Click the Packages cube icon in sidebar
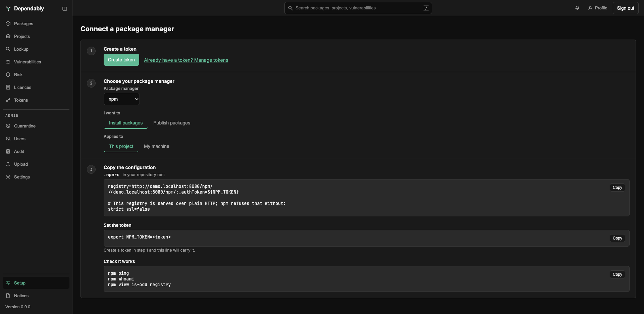 point(8,23)
